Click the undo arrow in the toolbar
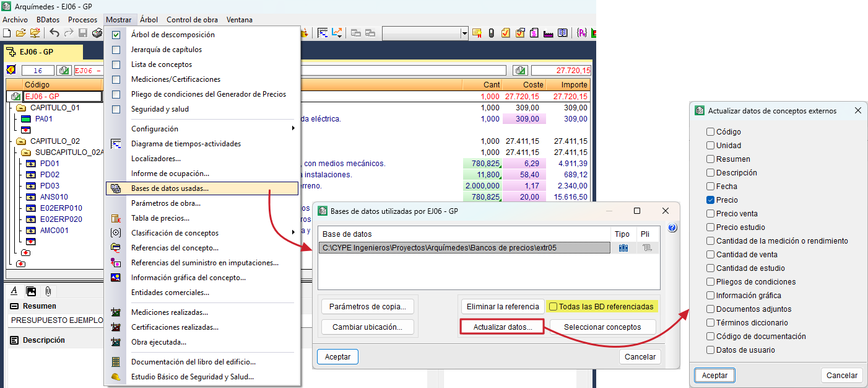Screen dimensions: 868x388 pos(54,33)
